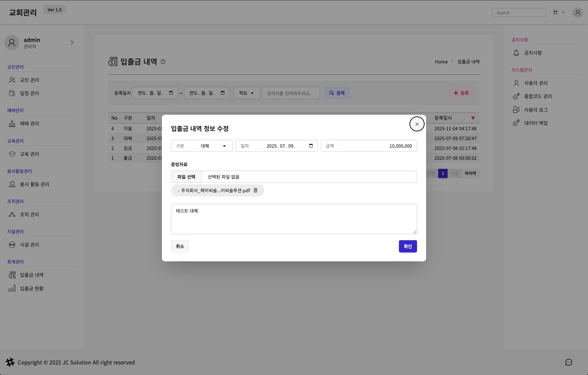588x375 pixels.
Task: Click the chat bubble icon at bottom right
Action: pos(568,362)
